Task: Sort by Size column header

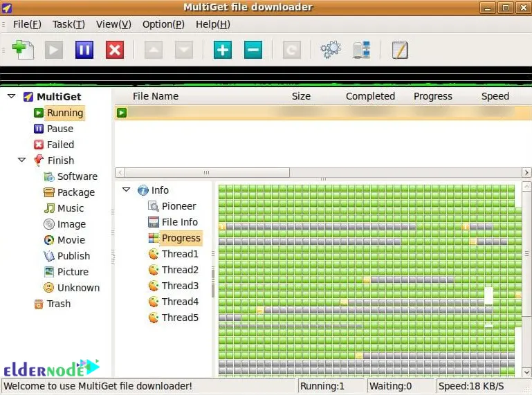Action: 302,96
